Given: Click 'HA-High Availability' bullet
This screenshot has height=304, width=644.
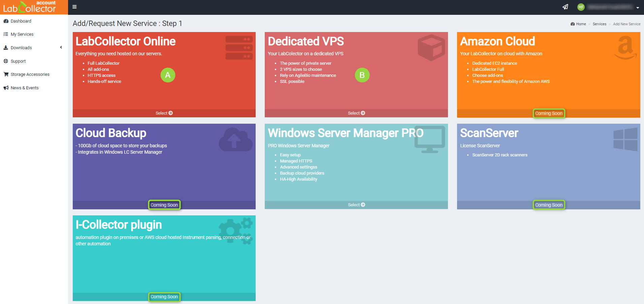Looking at the screenshot, I should click(x=298, y=179).
